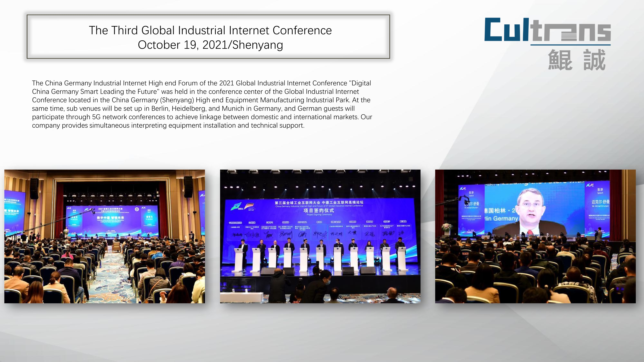644x362 pixels.
Task: Select the conference title heading line
Action: (x=210, y=30)
